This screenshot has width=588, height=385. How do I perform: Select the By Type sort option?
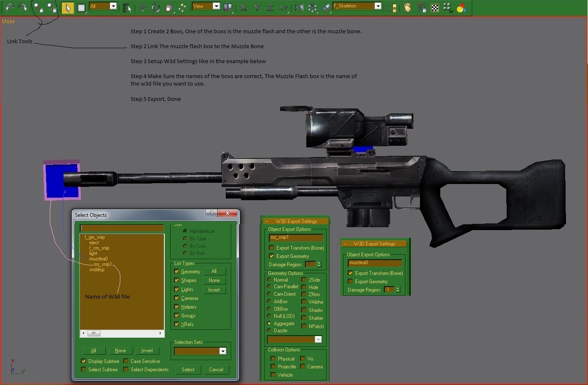click(x=185, y=239)
